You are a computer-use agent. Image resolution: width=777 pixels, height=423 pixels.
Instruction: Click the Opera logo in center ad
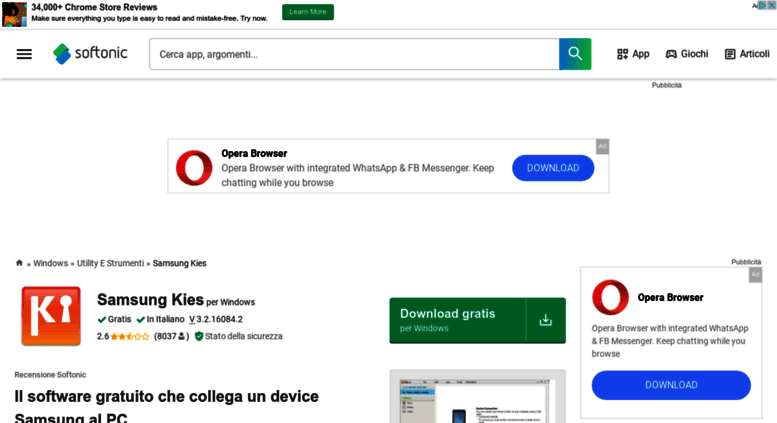pyautogui.click(x=194, y=168)
